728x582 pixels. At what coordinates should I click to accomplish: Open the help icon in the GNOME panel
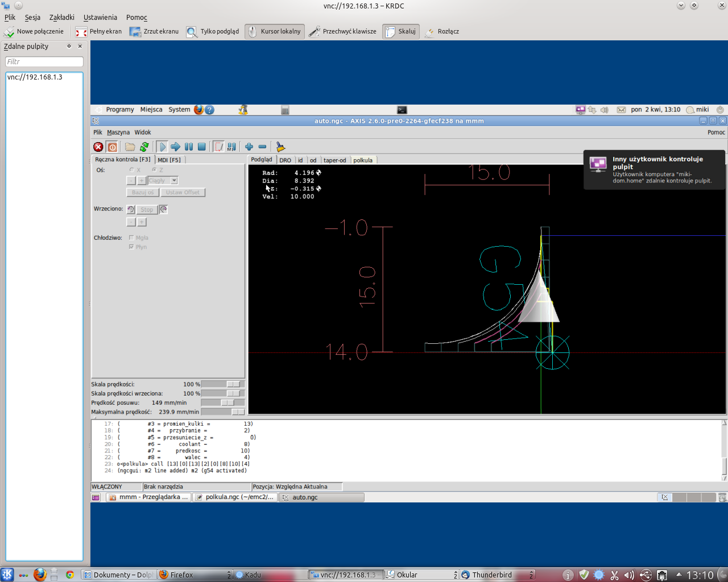pos(209,110)
